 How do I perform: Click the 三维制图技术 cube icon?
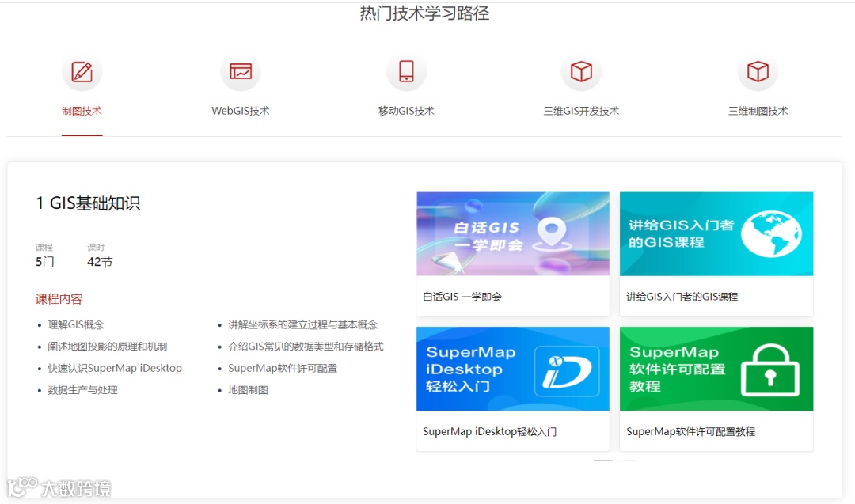pos(758,72)
